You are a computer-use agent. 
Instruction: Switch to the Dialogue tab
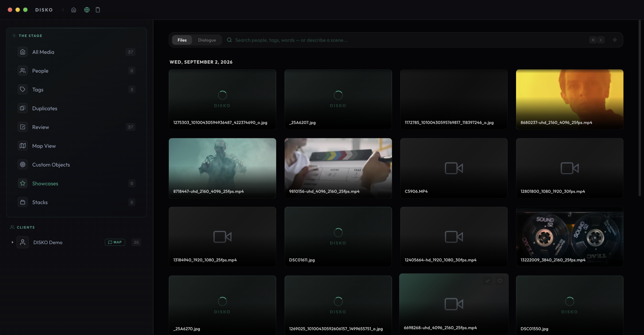[x=207, y=40]
